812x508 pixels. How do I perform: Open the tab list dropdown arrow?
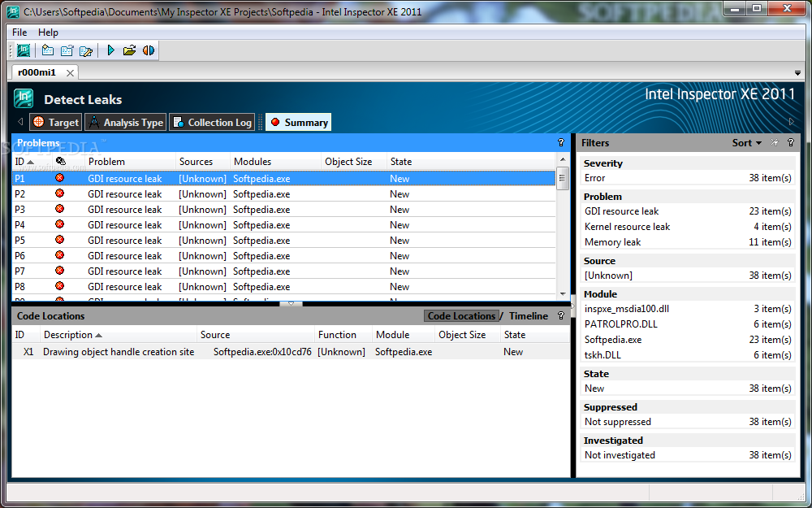point(797,73)
